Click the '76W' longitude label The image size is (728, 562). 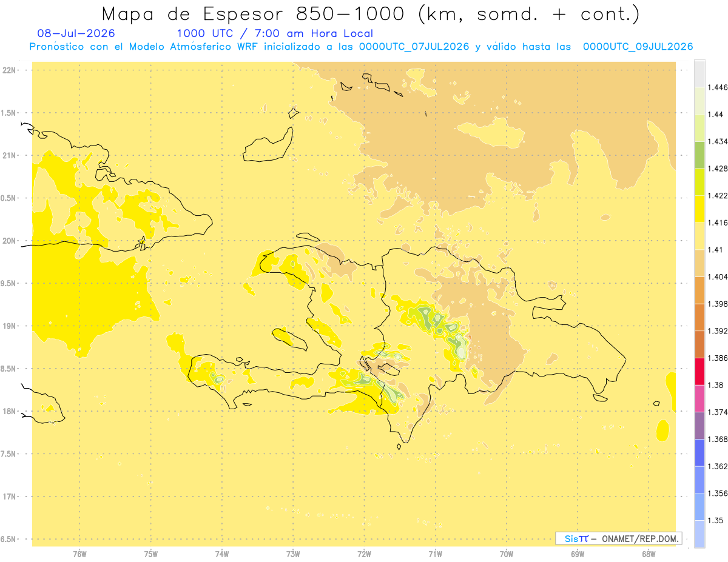79,554
